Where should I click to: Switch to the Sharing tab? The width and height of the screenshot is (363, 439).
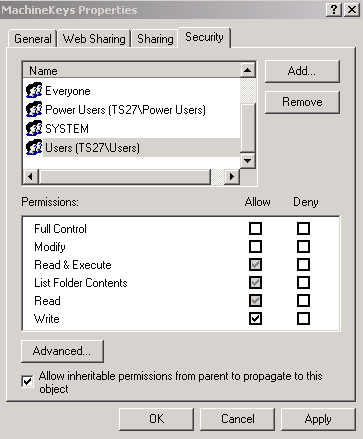coord(155,39)
